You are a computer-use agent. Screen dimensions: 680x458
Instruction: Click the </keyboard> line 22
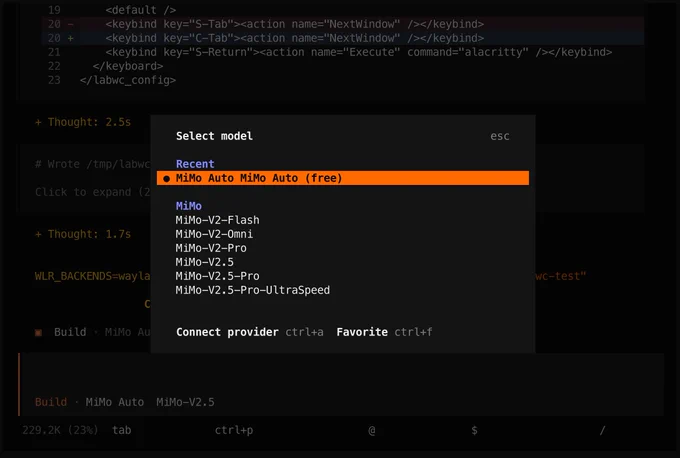pyautogui.click(x=128, y=66)
